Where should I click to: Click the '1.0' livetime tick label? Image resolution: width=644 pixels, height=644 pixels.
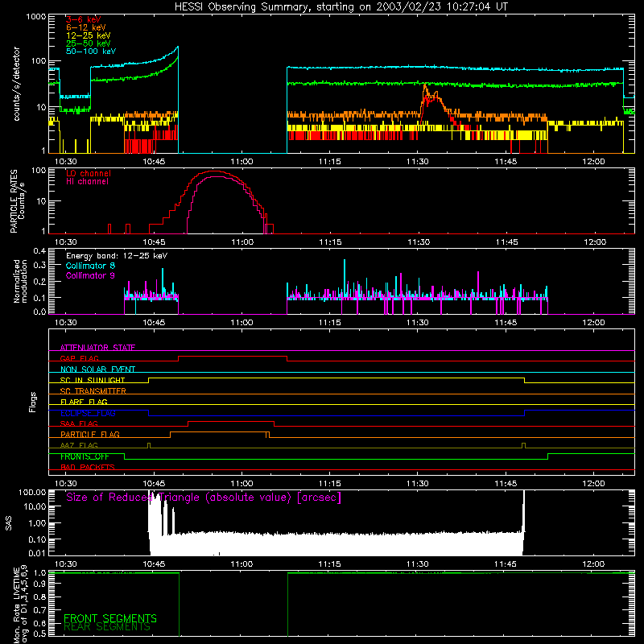point(39,572)
